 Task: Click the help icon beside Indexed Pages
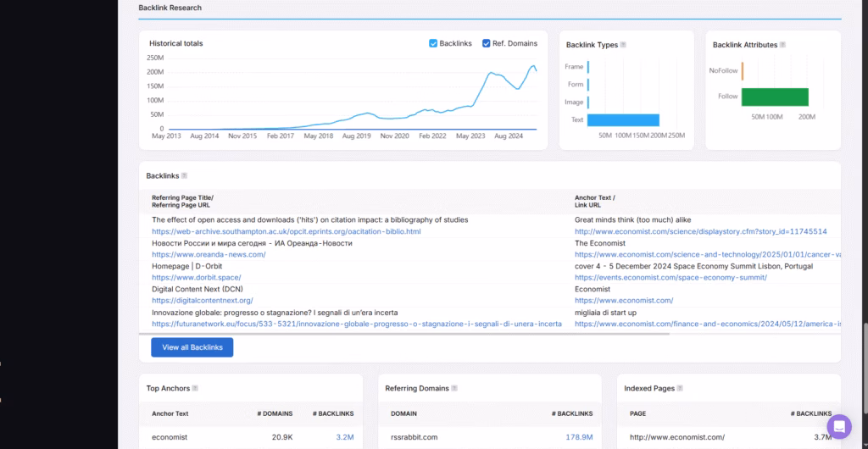coord(681,389)
